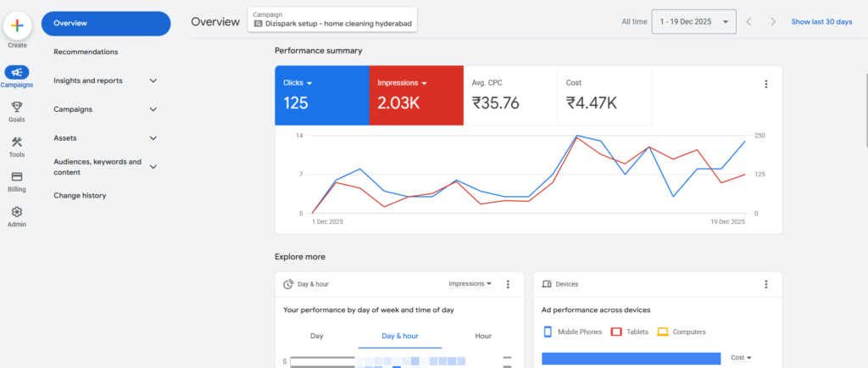Expand the Campaigns submenu chevron
Image resolution: width=868 pixels, height=368 pixels.
point(153,109)
